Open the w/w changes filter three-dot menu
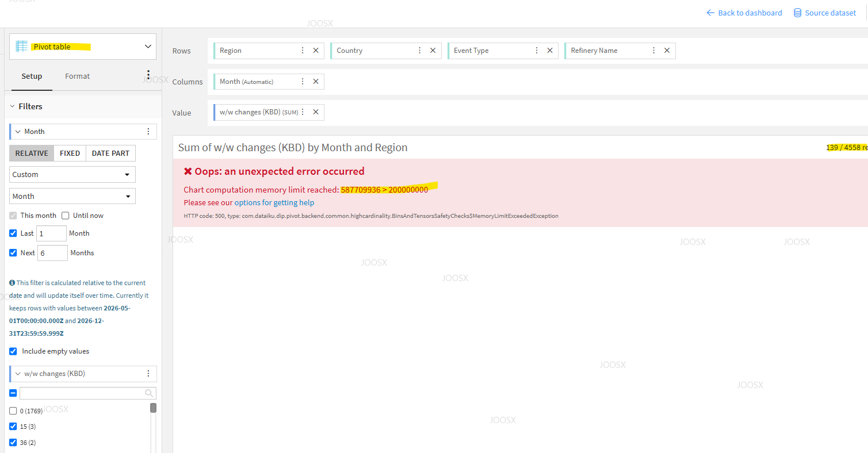 point(148,374)
